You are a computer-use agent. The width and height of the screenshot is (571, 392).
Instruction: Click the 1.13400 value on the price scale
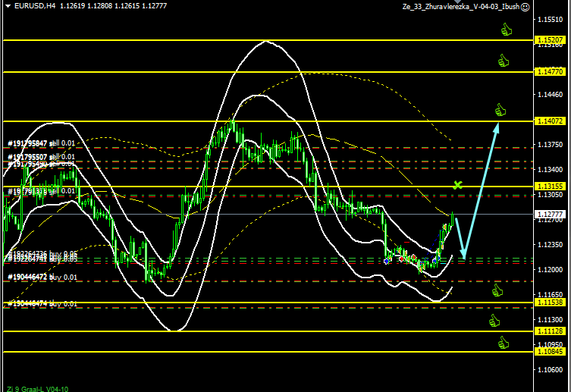pyautogui.click(x=550, y=169)
